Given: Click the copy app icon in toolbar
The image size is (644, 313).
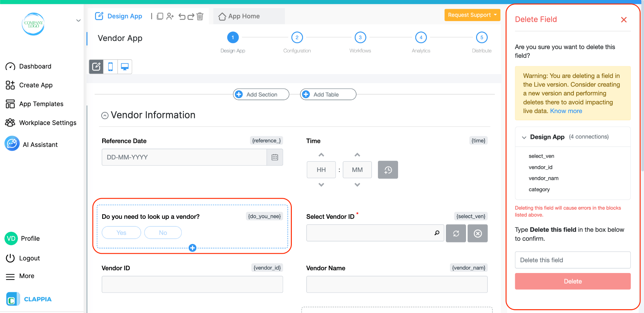Looking at the screenshot, I should click(160, 16).
